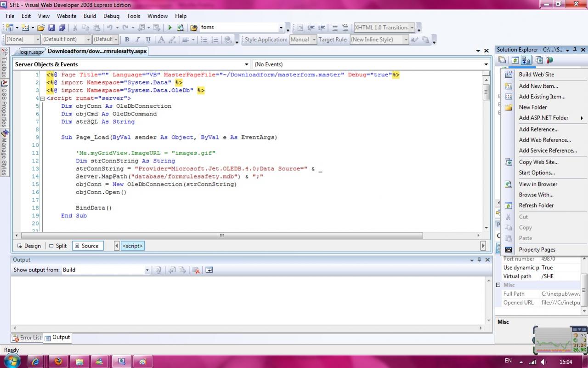Click the Save All icon
The height and width of the screenshot is (368, 588).
(x=62, y=28)
